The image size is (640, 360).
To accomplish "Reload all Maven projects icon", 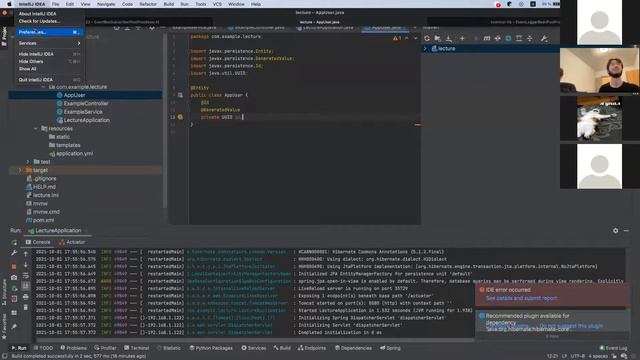I will (x=427, y=38).
